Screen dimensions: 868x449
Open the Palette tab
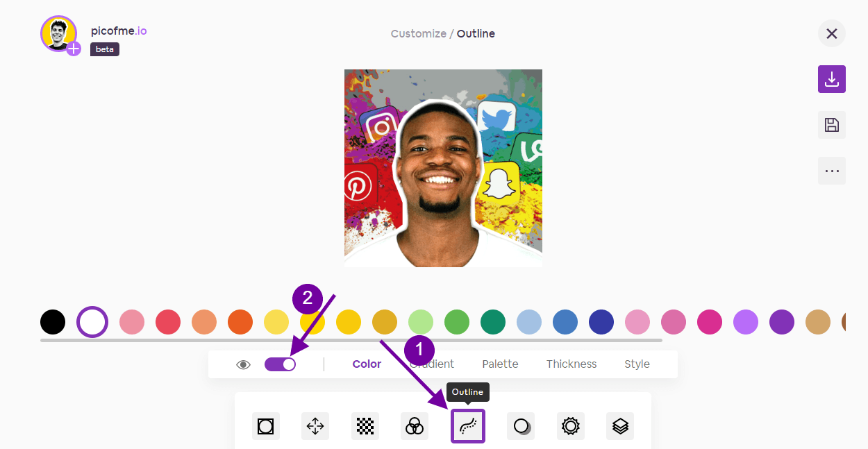(x=501, y=364)
